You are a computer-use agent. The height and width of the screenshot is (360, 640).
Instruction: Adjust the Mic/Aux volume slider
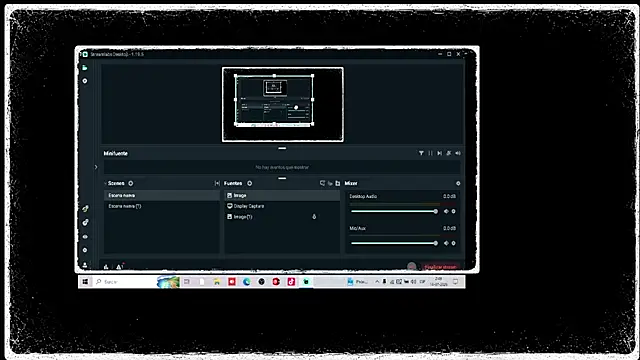[394, 243]
